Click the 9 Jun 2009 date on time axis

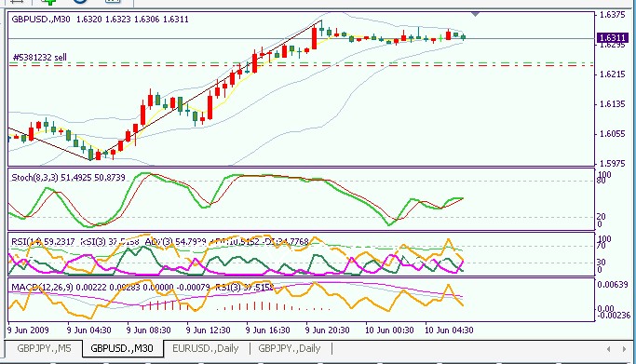[28, 330]
